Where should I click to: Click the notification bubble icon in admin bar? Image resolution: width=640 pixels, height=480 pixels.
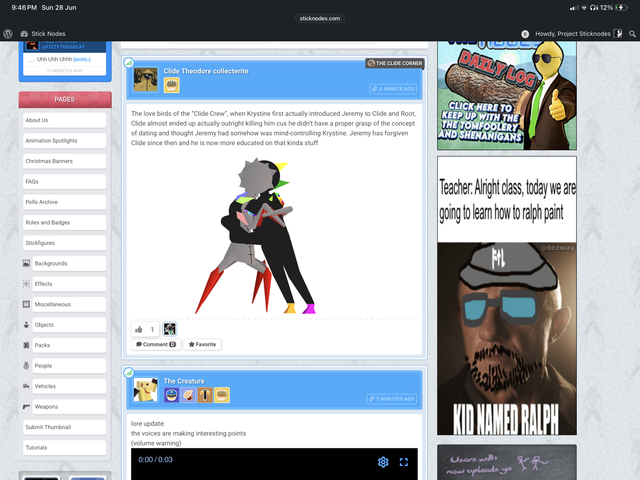pos(525,34)
